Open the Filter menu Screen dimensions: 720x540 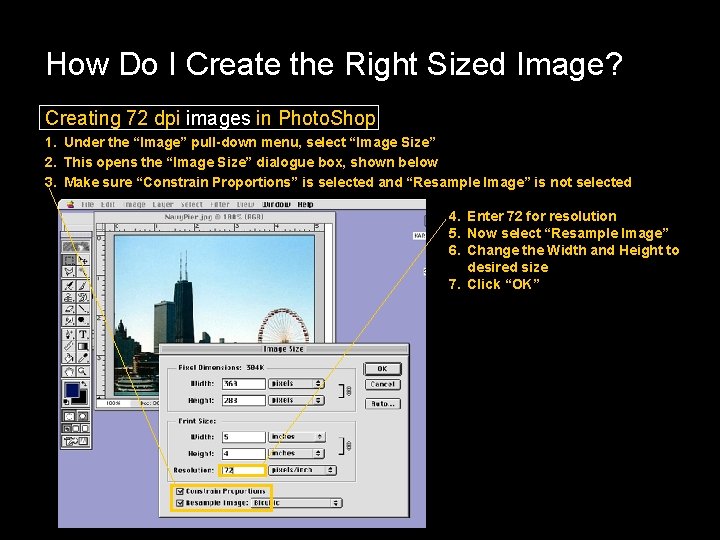[220, 204]
